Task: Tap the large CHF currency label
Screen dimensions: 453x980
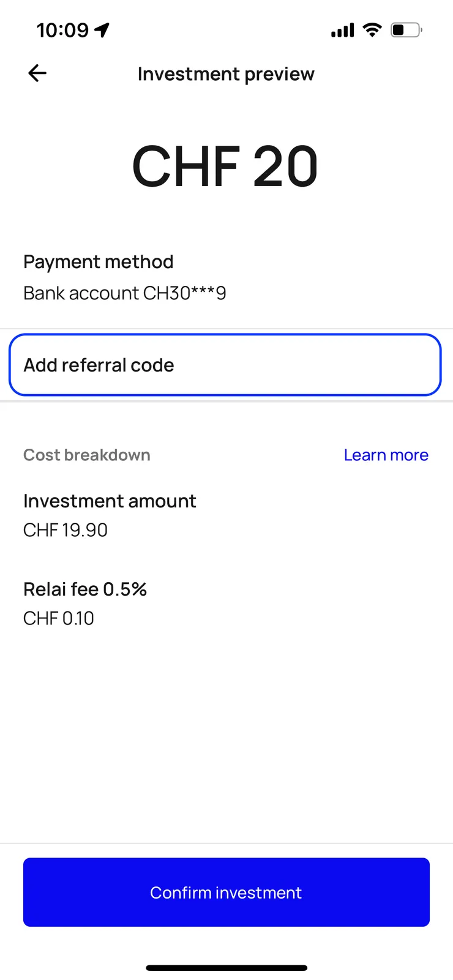Action: point(185,166)
